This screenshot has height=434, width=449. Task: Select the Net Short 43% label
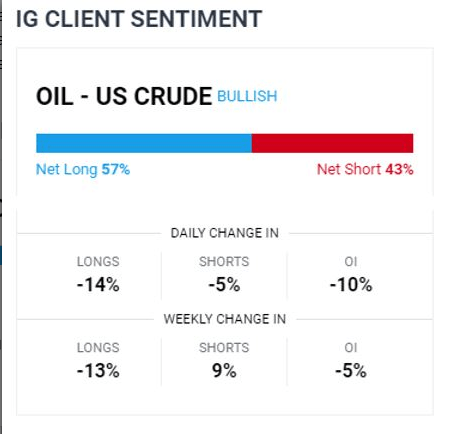pyautogui.click(x=365, y=169)
